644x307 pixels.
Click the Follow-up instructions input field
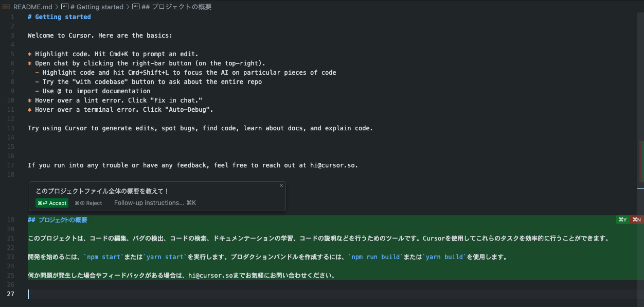pos(155,203)
